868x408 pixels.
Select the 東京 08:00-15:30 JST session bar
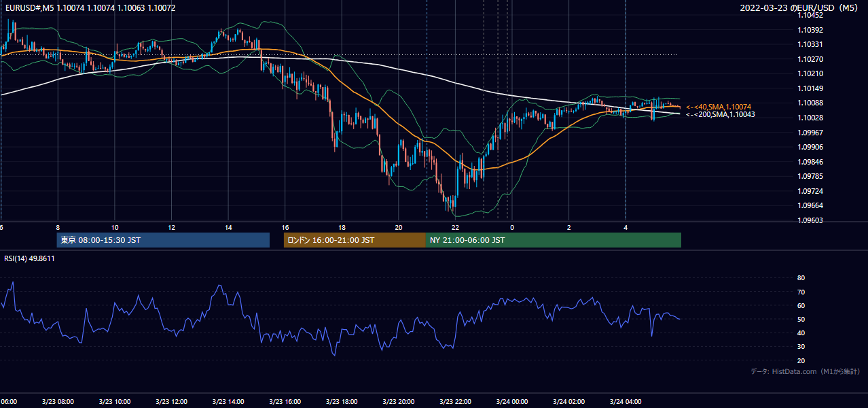(x=163, y=240)
